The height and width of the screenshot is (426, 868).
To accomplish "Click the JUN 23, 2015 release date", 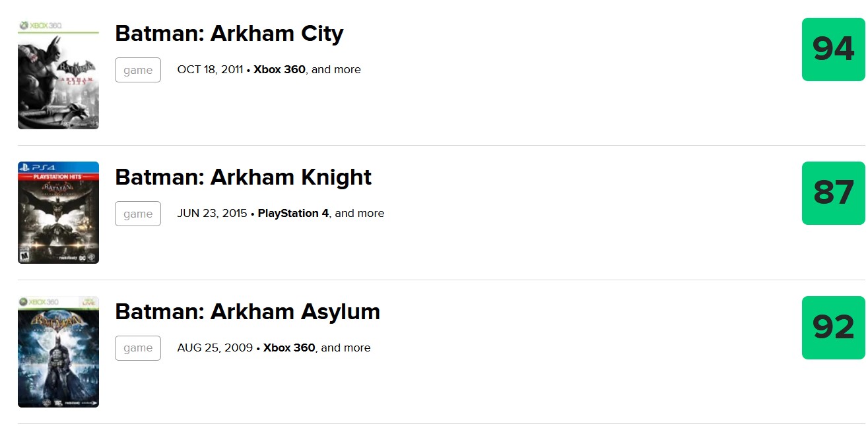I will click(x=212, y=214).
